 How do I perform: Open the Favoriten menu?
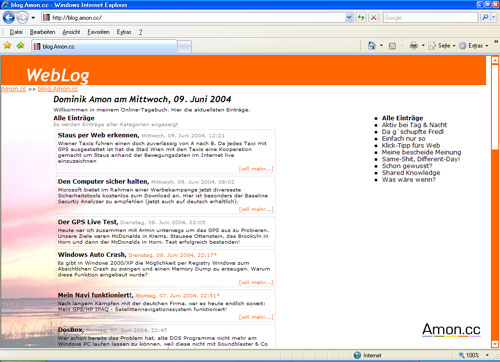[x=98, y=32]
